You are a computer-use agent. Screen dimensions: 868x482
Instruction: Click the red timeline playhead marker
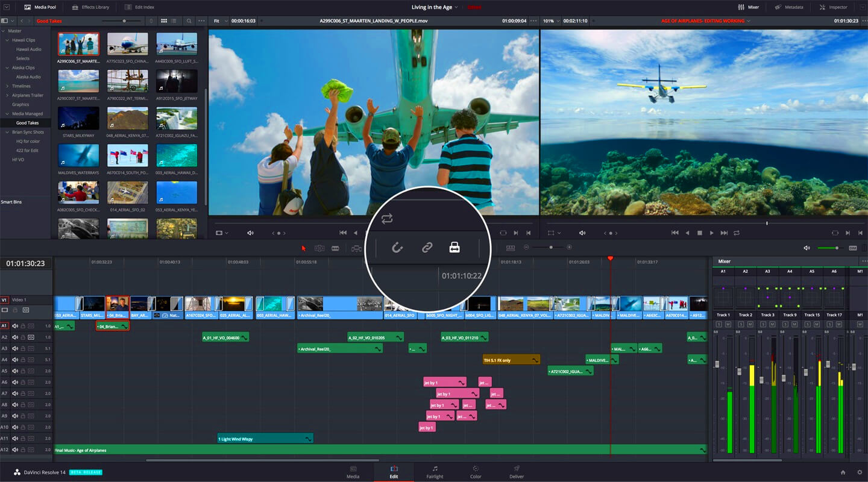coord(610,258)
